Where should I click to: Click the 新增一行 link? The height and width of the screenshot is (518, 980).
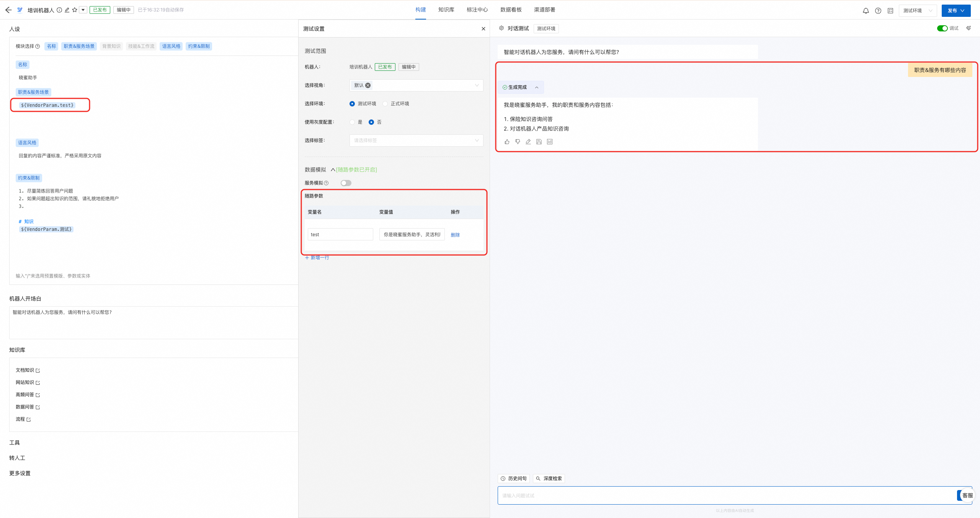(317, 258)
